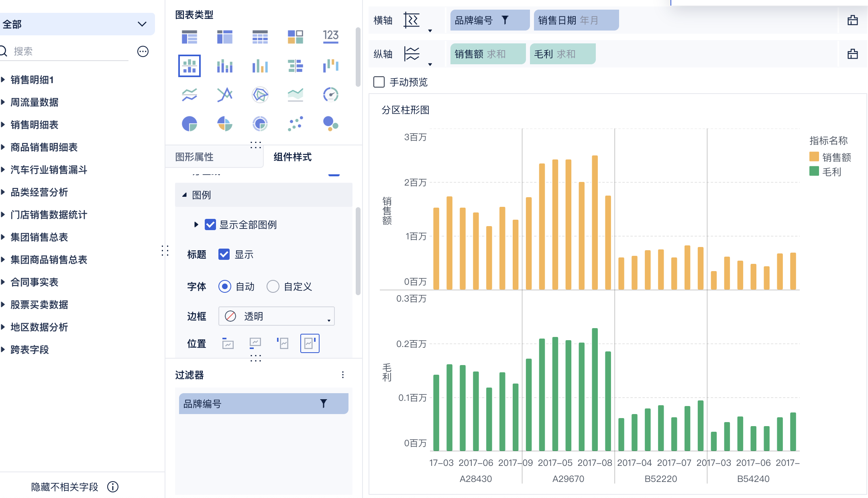Select the pie chart type icon

(x=189, y=124)
